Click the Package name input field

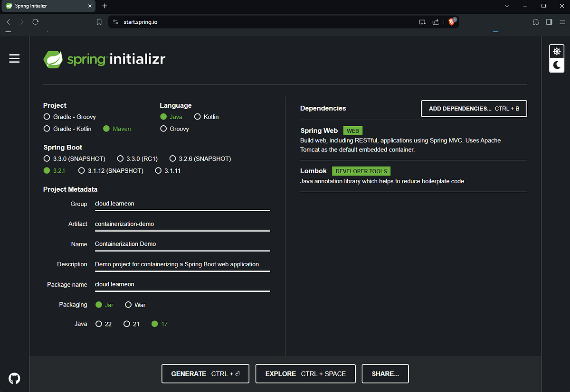(182, 284)
